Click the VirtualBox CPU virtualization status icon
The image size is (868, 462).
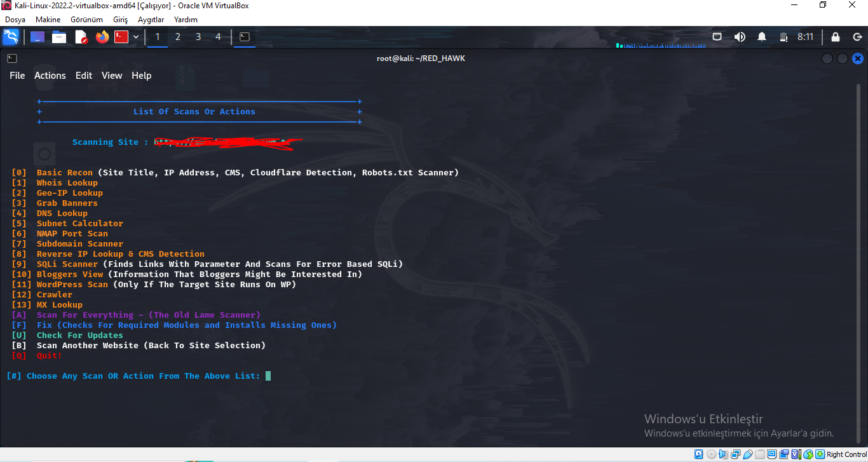(796, 454)
